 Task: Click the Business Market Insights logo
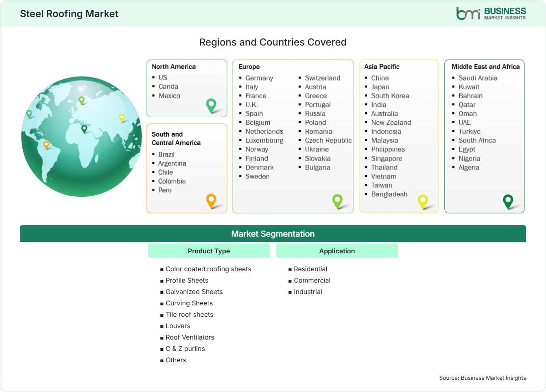pyautogui.click(x=491, y=13)
